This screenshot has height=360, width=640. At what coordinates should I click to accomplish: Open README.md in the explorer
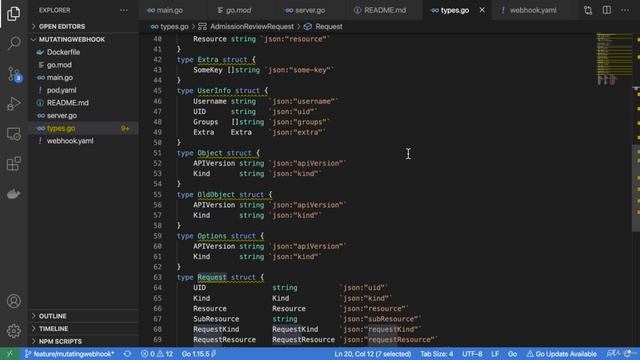point(83,103)
